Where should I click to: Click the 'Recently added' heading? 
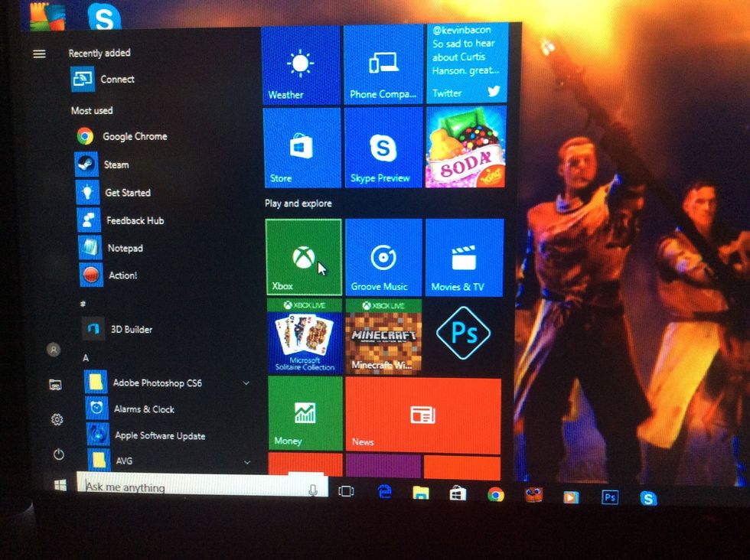pyautogui.click(x=99, y=53)
